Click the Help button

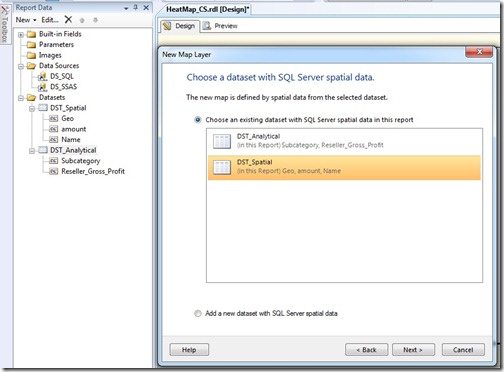pyautogui.click(x=189, y=350)
